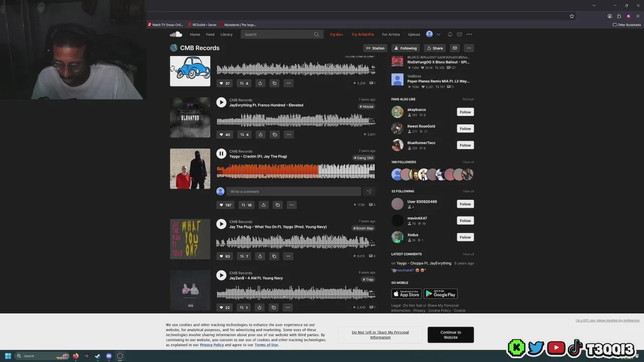Bookmark this page with star icon
The image size is (644, 362).
click(572, 16)
